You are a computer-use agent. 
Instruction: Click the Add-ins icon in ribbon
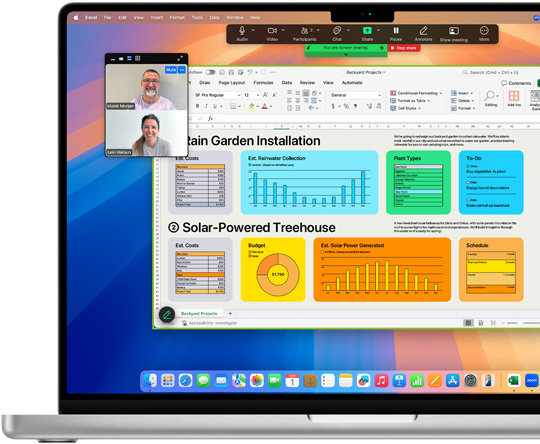pos(513,96)
